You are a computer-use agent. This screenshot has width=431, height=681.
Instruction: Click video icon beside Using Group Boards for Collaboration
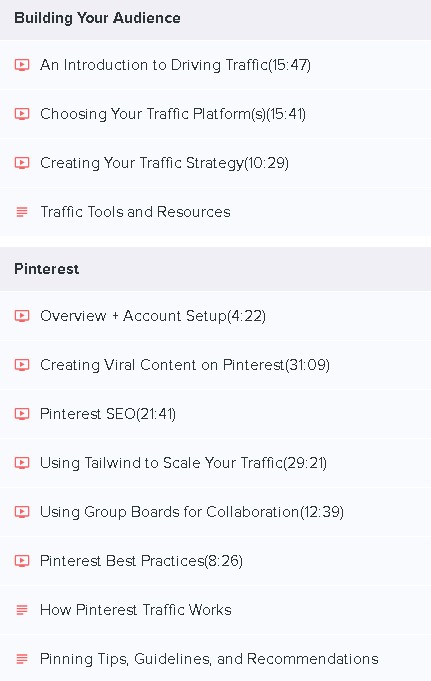coord(22,512)
